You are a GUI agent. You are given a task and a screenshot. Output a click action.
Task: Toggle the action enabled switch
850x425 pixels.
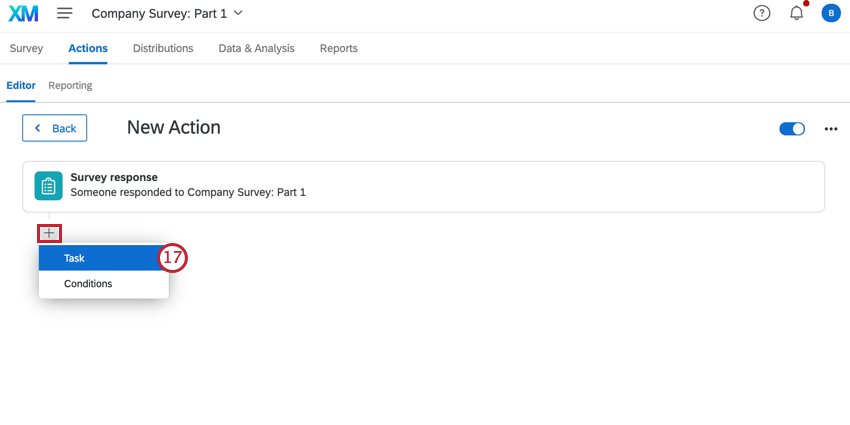[792, 129]
